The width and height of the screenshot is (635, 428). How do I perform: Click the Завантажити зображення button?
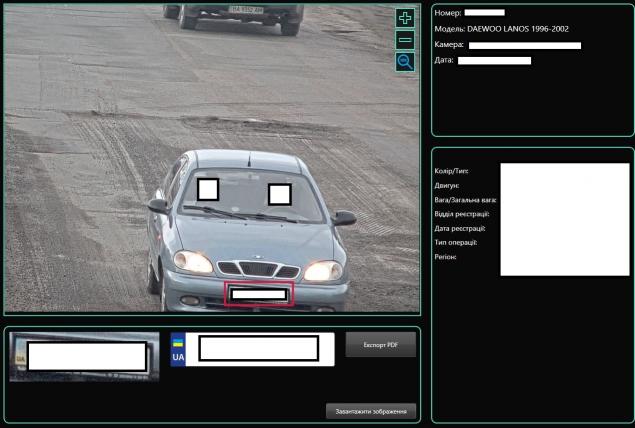[370, 411]
